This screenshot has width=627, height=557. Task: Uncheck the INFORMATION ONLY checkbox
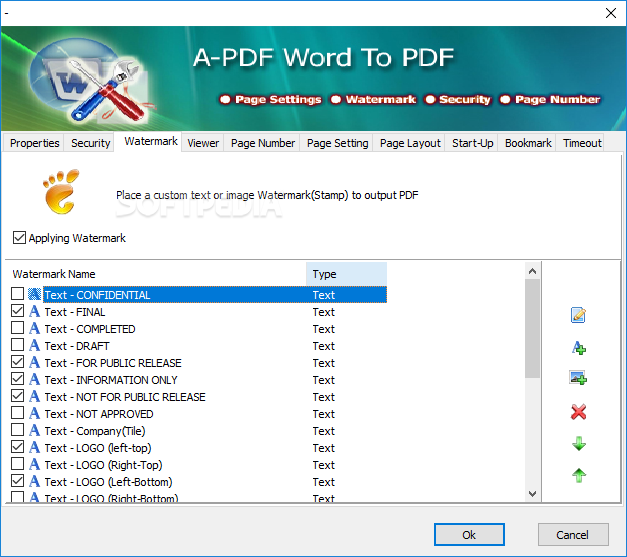click(18, 379)
